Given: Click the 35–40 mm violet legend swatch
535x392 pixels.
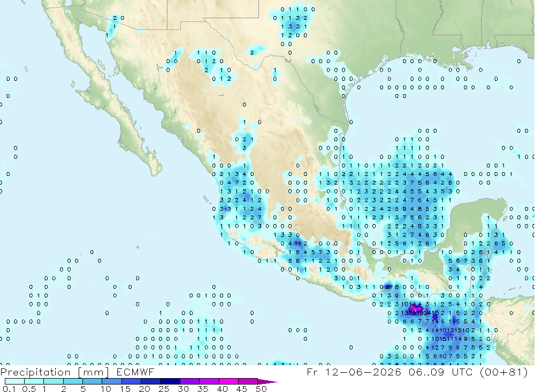Looking at the screenshot, I should (209, 381).
